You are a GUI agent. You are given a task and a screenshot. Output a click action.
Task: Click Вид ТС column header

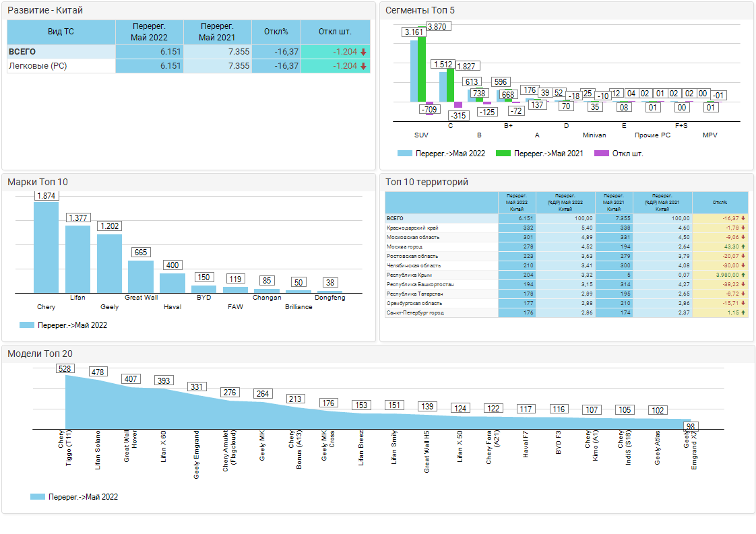61,32
